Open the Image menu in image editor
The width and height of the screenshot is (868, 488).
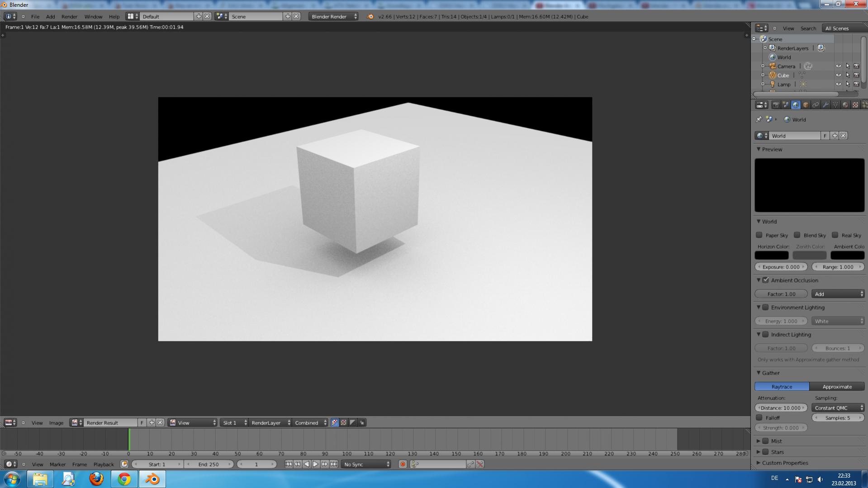coord(56,422)
